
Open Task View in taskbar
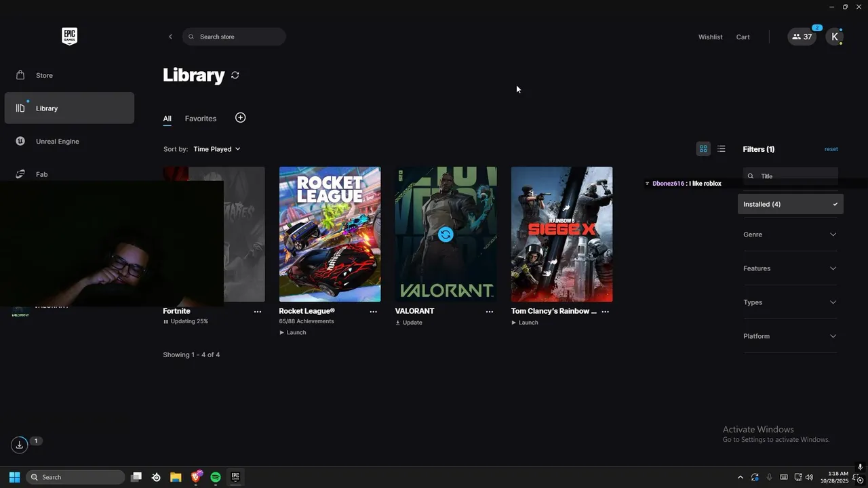[x=136, y=477]
